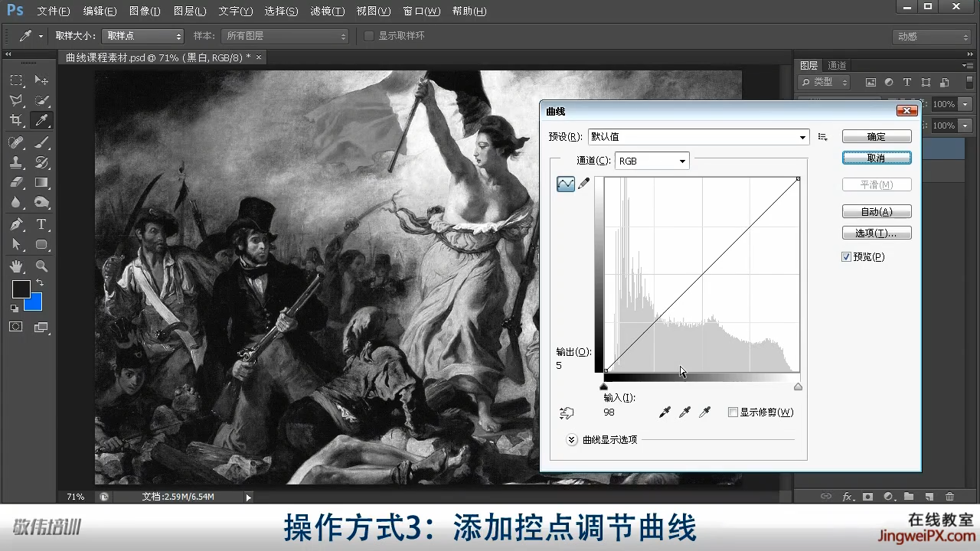Choose the pencil draw-curve mode
980x551 pixels.
click(x=583, y=184)
